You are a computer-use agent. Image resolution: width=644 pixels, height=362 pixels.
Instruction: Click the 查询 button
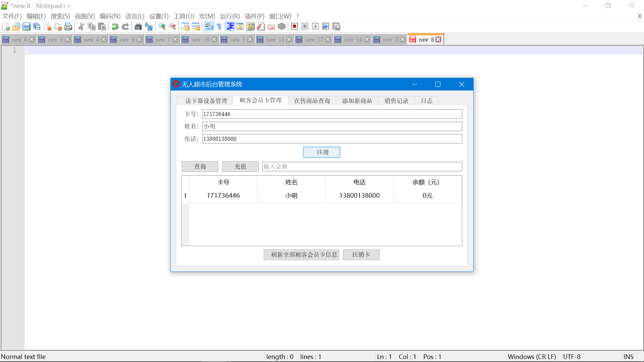[200, 167]
